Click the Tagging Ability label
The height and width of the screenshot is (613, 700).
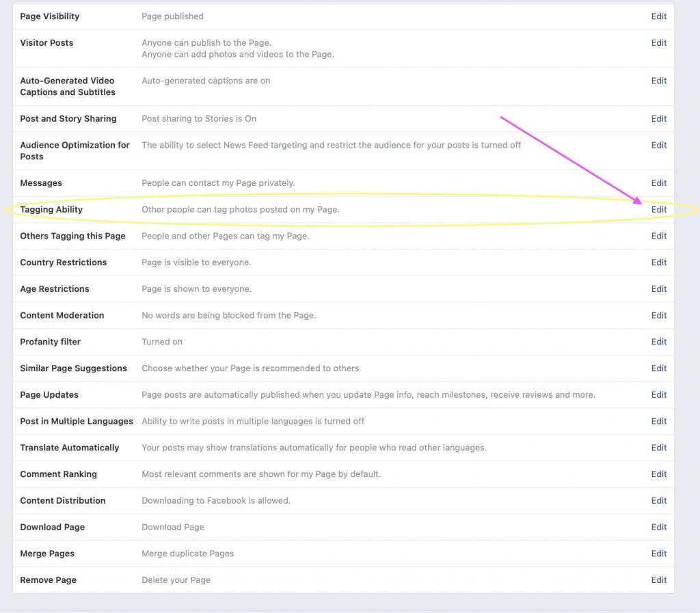tap(51, 210)
